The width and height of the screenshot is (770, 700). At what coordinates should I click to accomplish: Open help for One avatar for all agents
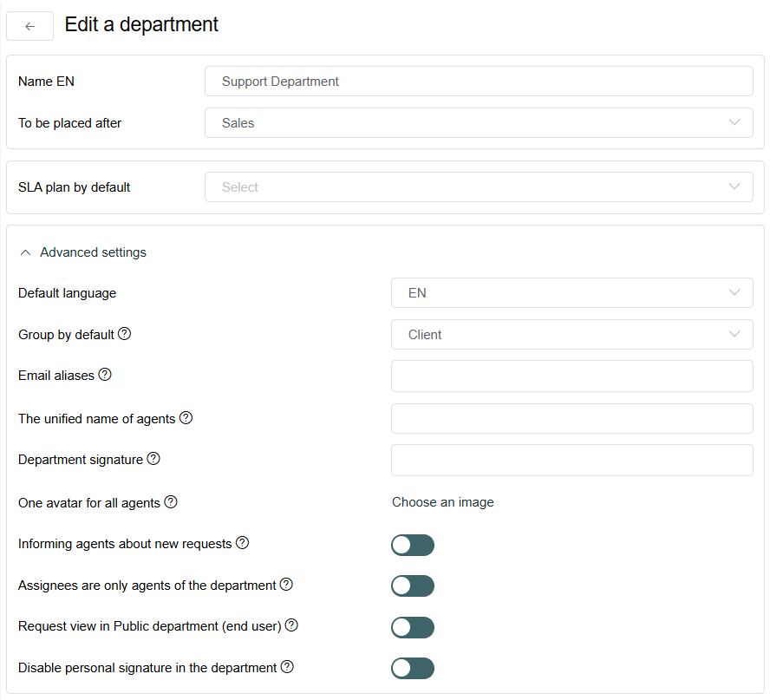coord(171,502)
